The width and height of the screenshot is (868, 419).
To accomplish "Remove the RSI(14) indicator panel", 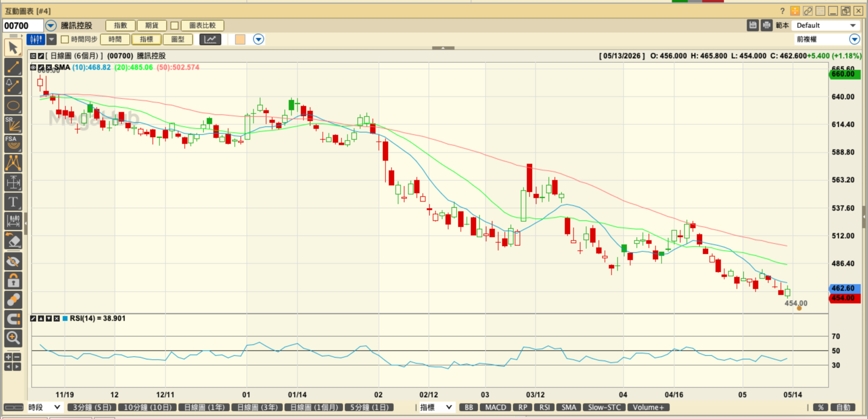I will pos(57,318).
